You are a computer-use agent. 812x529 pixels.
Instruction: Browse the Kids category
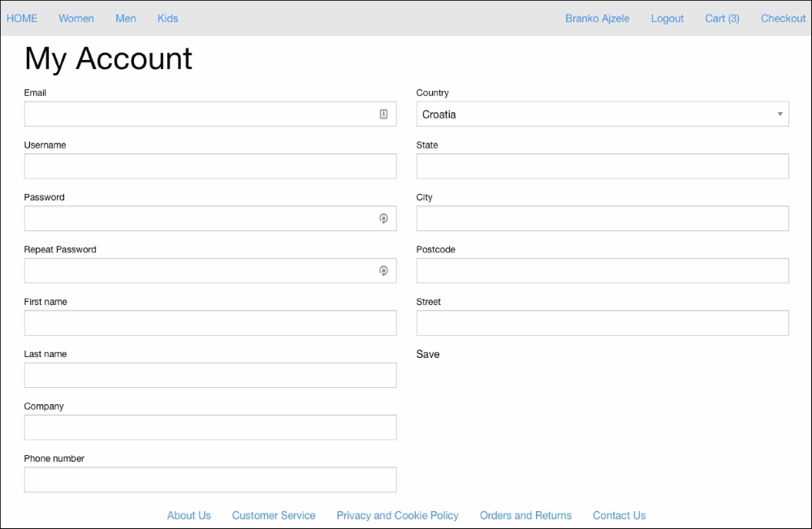pyautogui.click(x=167, y=18)
